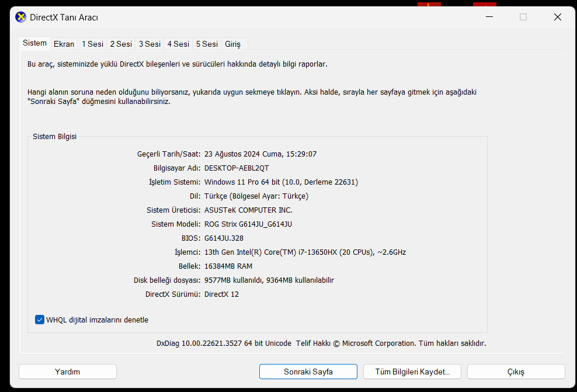Close the DirectX Tanı Aracı window
The image size is (577, 392).
click(x=558, y=17)
